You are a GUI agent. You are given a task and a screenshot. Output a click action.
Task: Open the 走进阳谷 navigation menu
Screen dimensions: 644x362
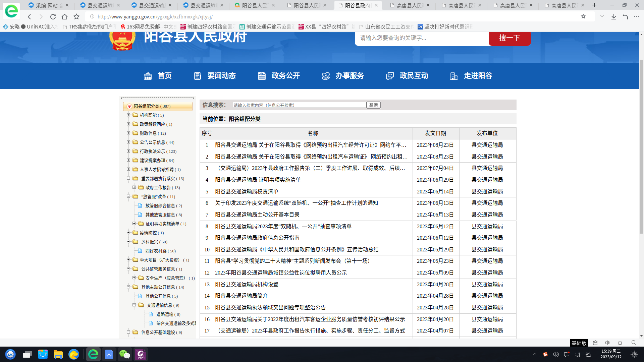point(471,76)
